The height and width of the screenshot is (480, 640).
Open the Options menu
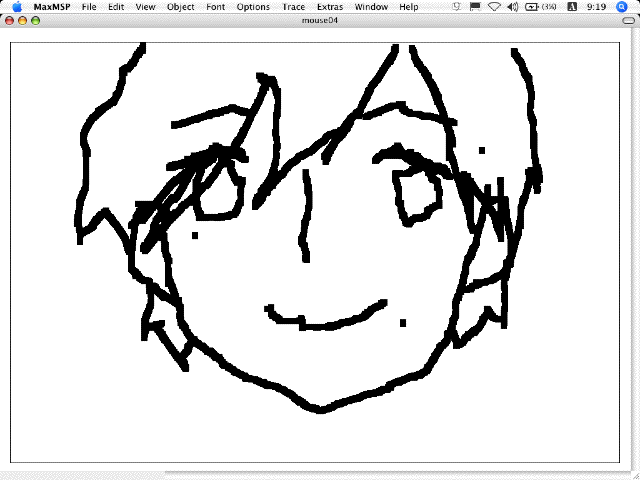point(253,7)
